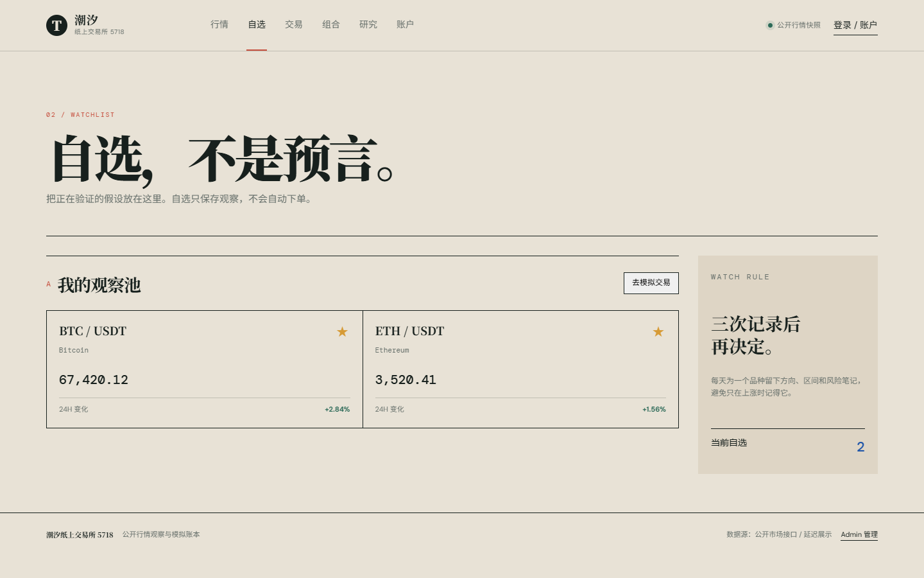
Task: Switch to the 研究 nav tab
Action: 368,24
